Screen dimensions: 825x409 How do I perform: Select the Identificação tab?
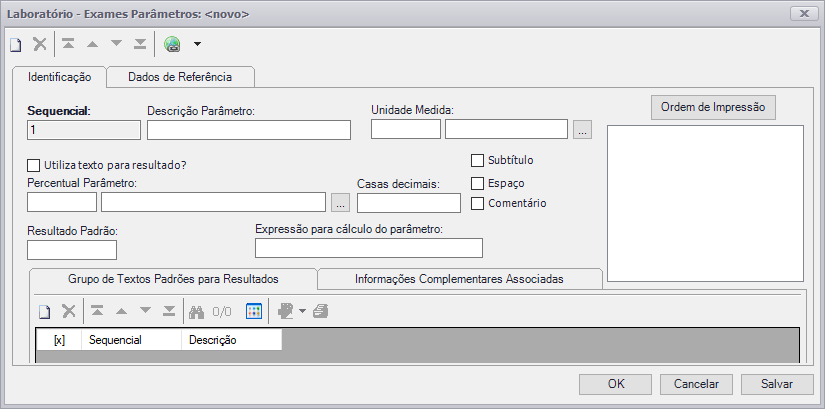pos(59,77)
